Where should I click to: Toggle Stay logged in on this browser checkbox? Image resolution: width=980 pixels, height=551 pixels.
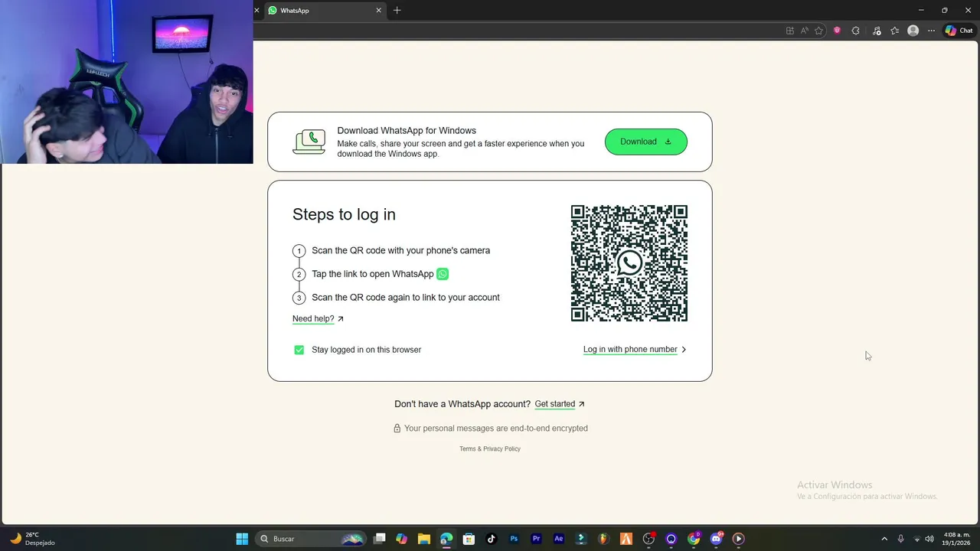point(299,350)
